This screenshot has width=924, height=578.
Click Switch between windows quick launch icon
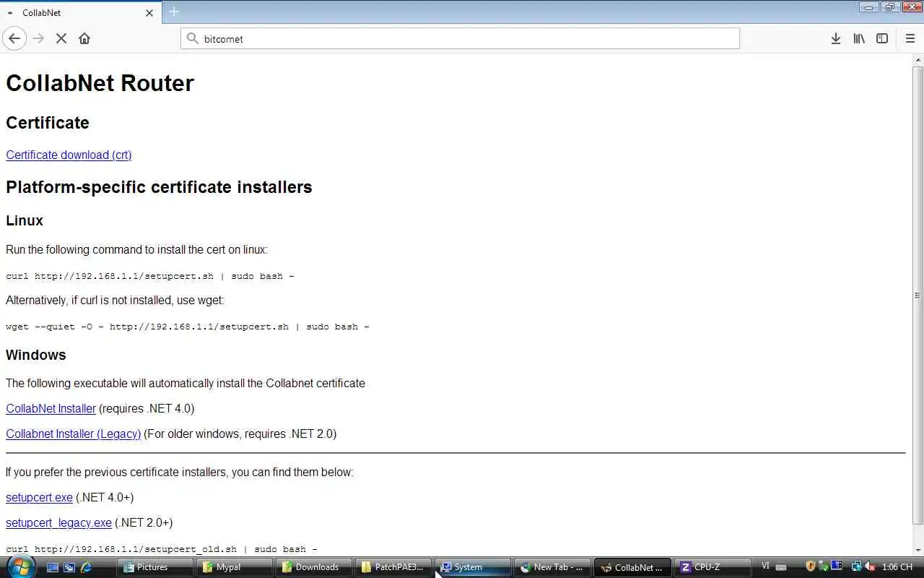[69, 567]
